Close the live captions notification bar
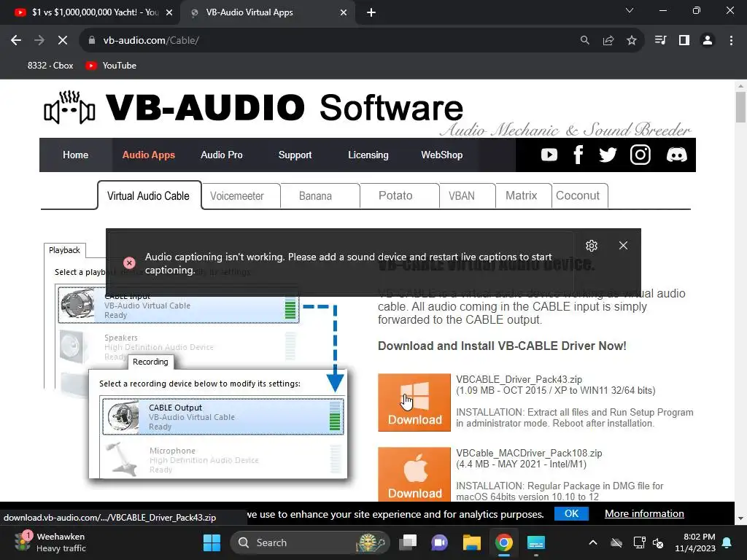Screen dimensions: 747x560 [623, 246]
